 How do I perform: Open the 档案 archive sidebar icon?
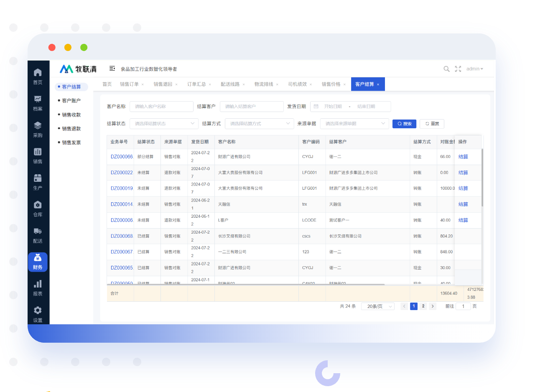[38, 99]
